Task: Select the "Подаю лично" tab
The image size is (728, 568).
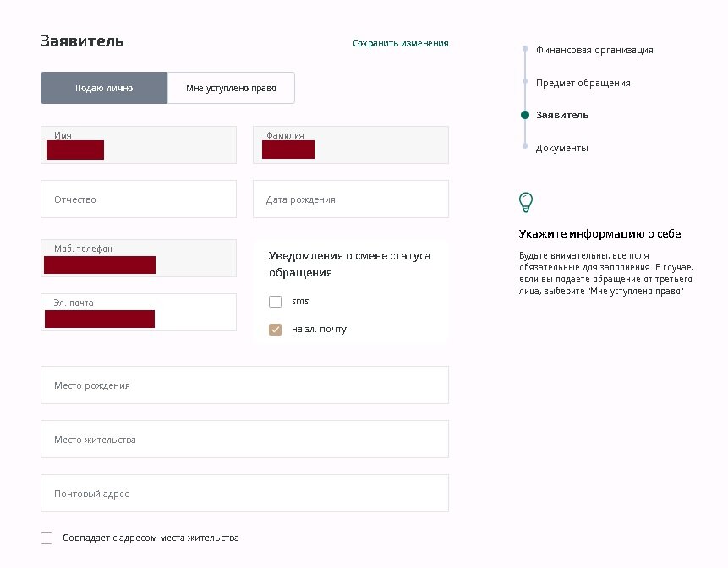Action: (104, 87)
